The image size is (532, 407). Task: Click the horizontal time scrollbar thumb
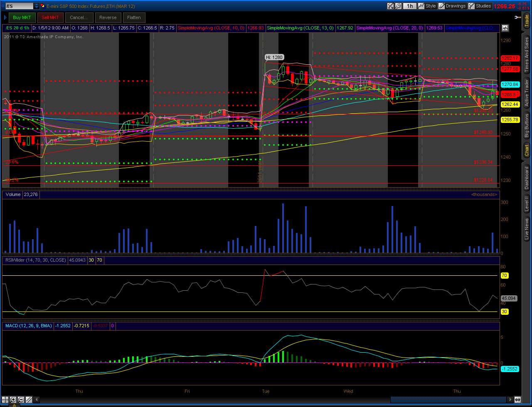point(448,400)
